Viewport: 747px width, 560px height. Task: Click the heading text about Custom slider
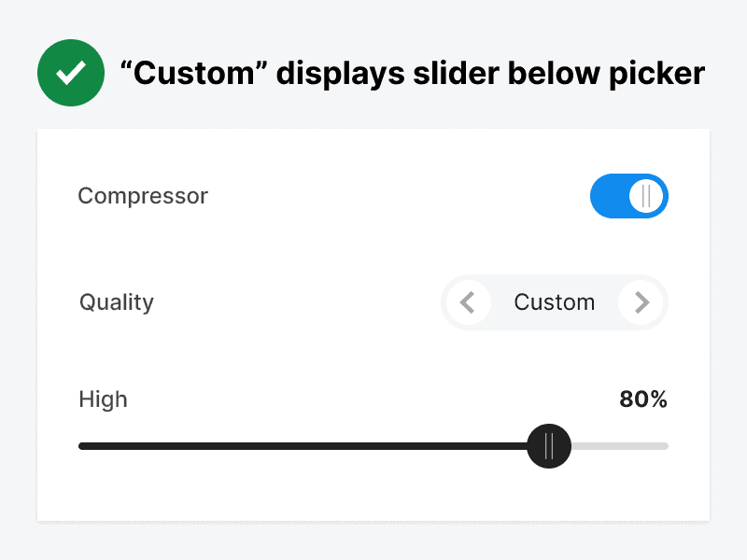(412, 74)
